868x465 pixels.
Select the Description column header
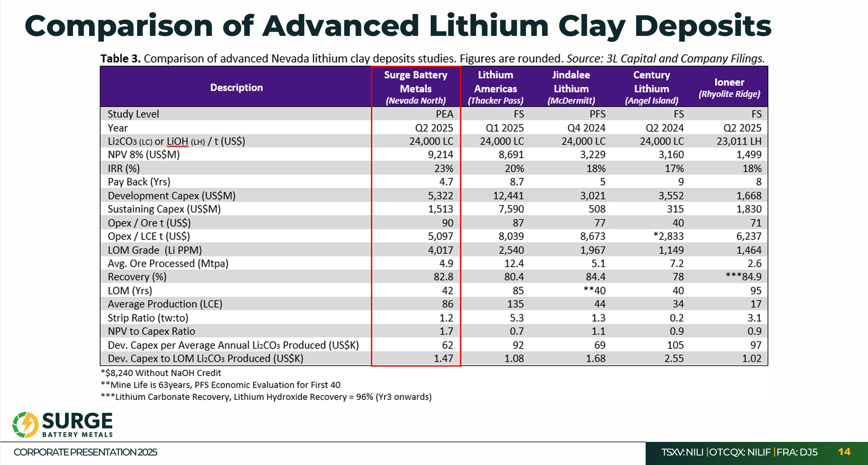(x=236, y=87)
